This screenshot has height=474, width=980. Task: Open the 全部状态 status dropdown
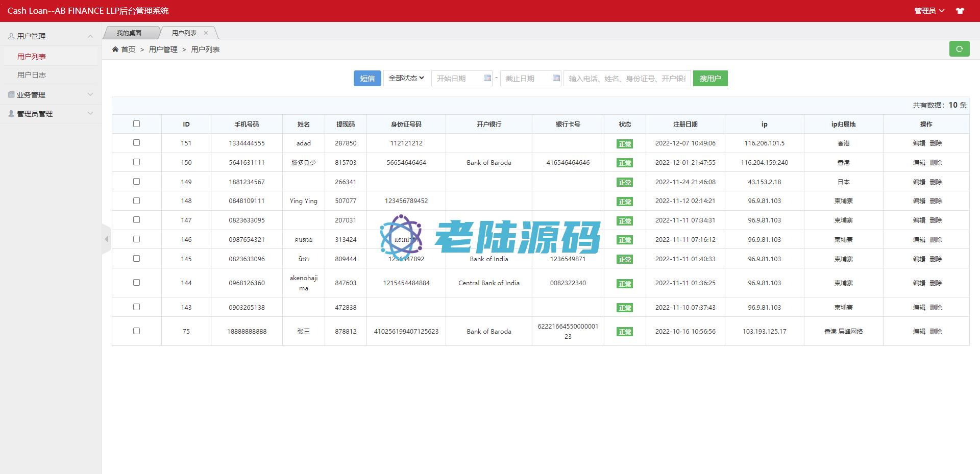406,78
